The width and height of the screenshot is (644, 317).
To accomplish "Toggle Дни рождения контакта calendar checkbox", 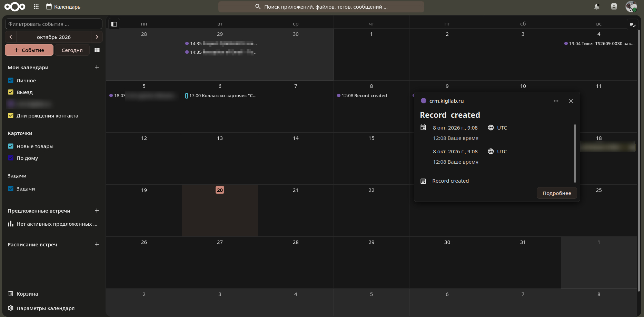I will coord(11,115).
